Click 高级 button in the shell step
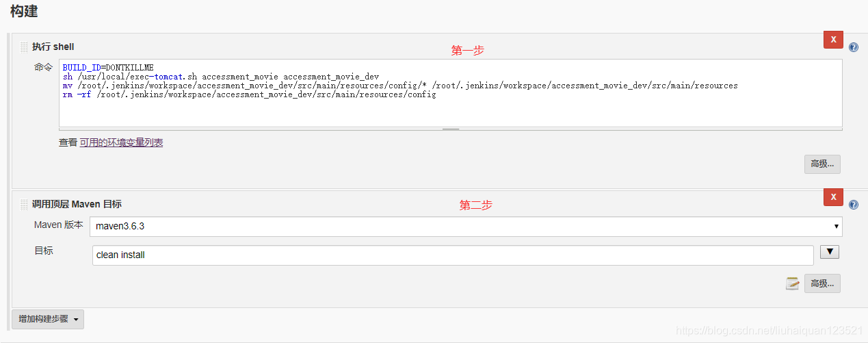This screenshot has height=343, width=868. coord(822,164)
